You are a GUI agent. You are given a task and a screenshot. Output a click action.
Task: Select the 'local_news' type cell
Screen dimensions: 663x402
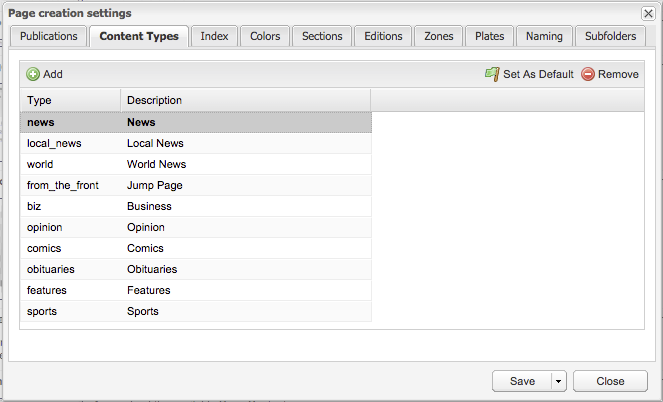pyautogui.click(x=71, y=143)
